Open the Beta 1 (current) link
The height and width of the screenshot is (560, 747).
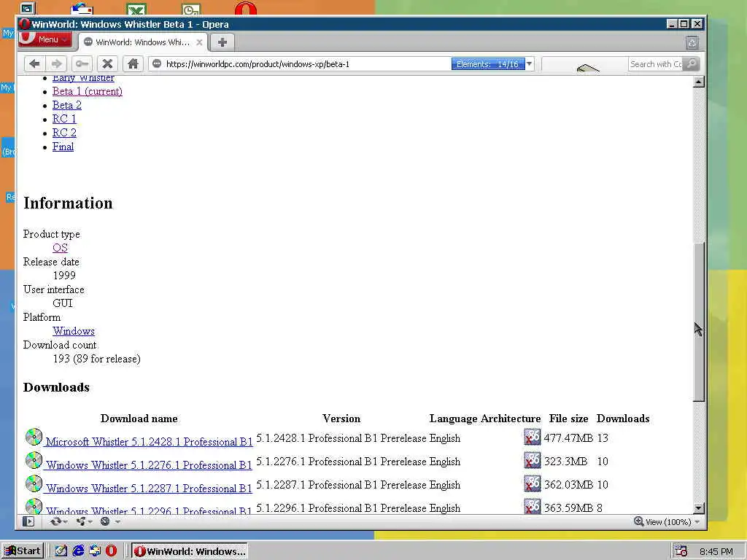click(88, 91)
